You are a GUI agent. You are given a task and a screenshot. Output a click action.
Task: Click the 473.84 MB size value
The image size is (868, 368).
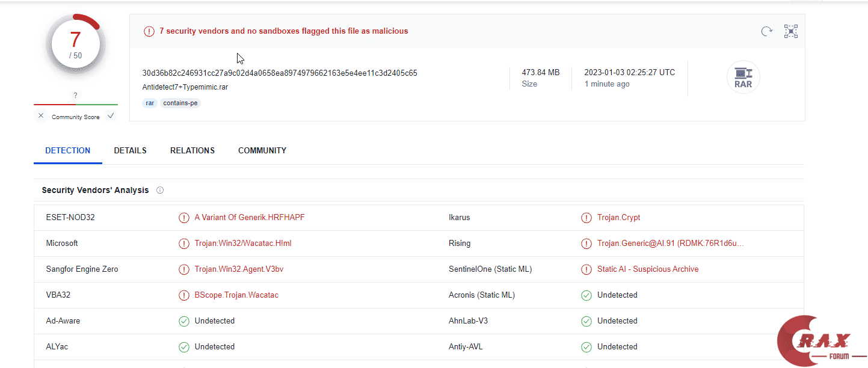541,72
